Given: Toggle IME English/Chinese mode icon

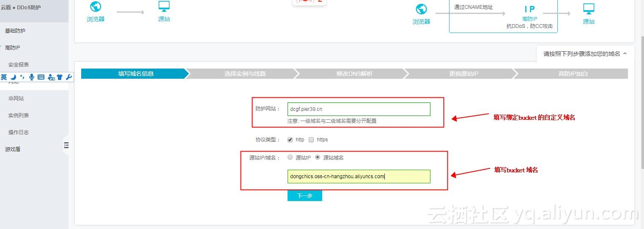Looking at the screenshot, I should (x=4, y=77).
